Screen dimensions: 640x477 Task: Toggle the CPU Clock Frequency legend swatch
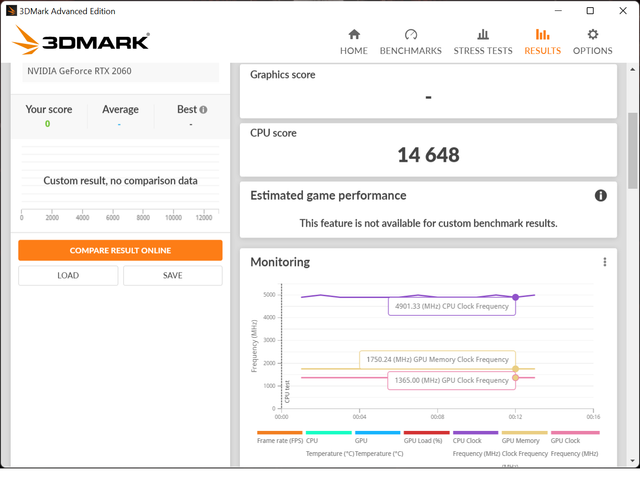(x=476, y=433)
